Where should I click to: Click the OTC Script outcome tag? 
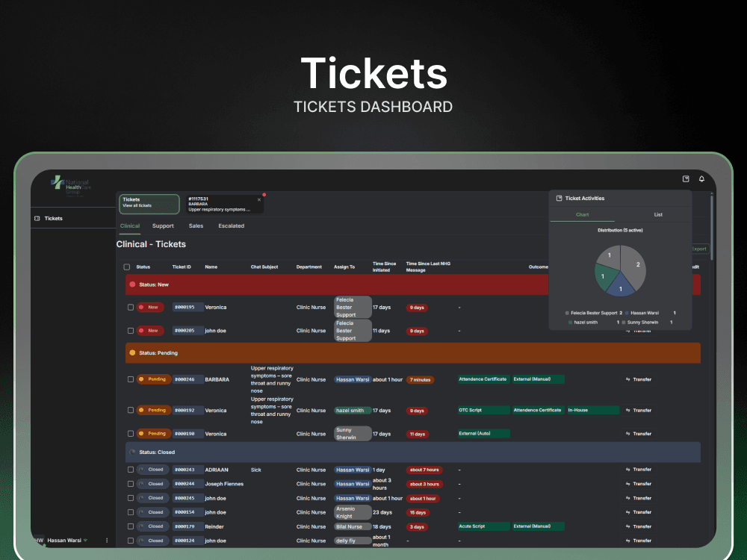483,410
